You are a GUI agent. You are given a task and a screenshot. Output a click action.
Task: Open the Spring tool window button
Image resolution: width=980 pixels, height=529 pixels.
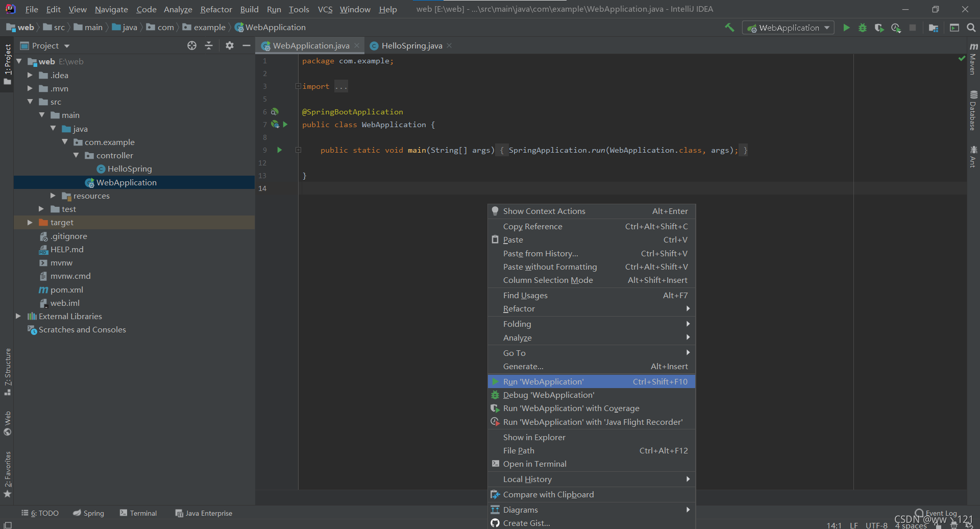[88, 513]
